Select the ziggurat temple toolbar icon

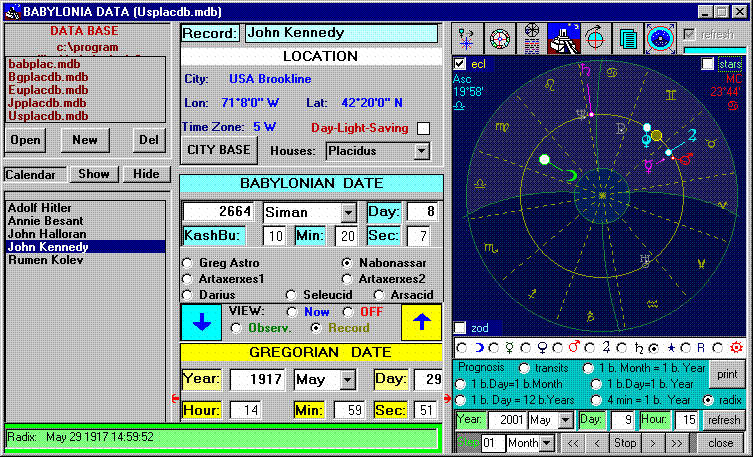click(x=563, y=38)
